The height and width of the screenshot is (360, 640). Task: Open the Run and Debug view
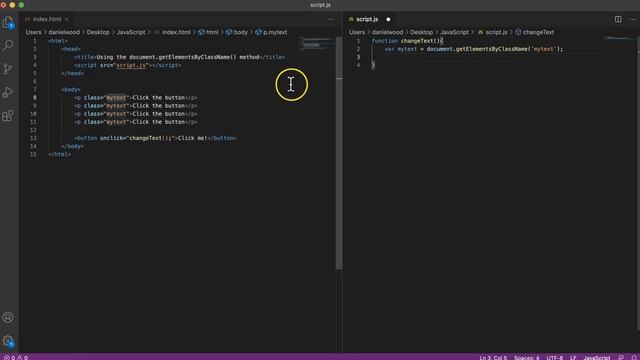(x=8, y=92)
